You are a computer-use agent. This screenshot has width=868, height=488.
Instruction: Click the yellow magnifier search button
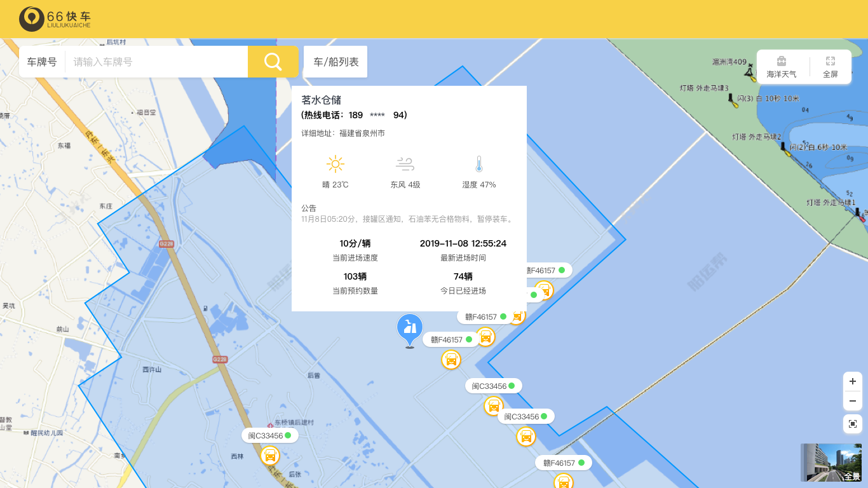pyautogui.click(x=273, y=62)
